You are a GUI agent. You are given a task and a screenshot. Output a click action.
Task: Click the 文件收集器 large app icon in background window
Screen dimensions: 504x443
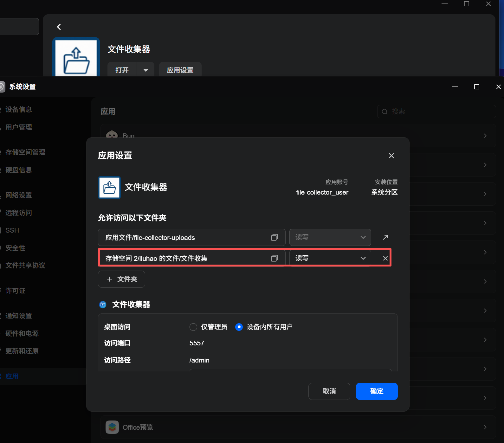point(76,57)
